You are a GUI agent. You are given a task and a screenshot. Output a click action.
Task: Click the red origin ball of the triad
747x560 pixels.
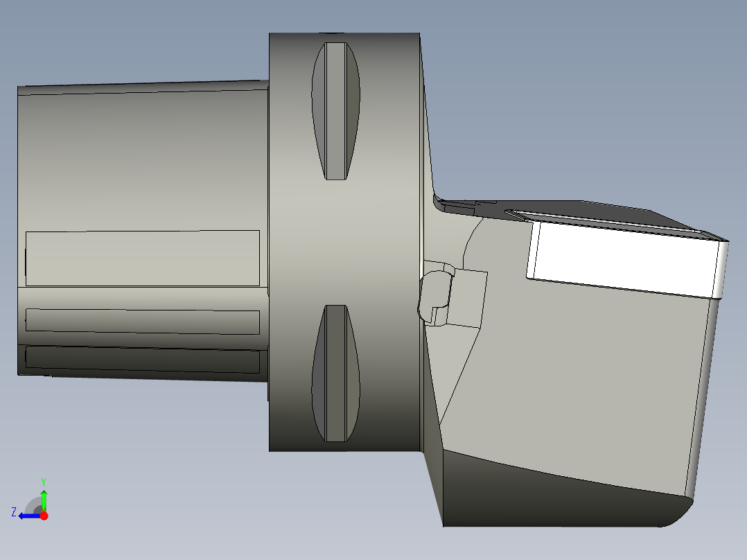coord(44,516)
